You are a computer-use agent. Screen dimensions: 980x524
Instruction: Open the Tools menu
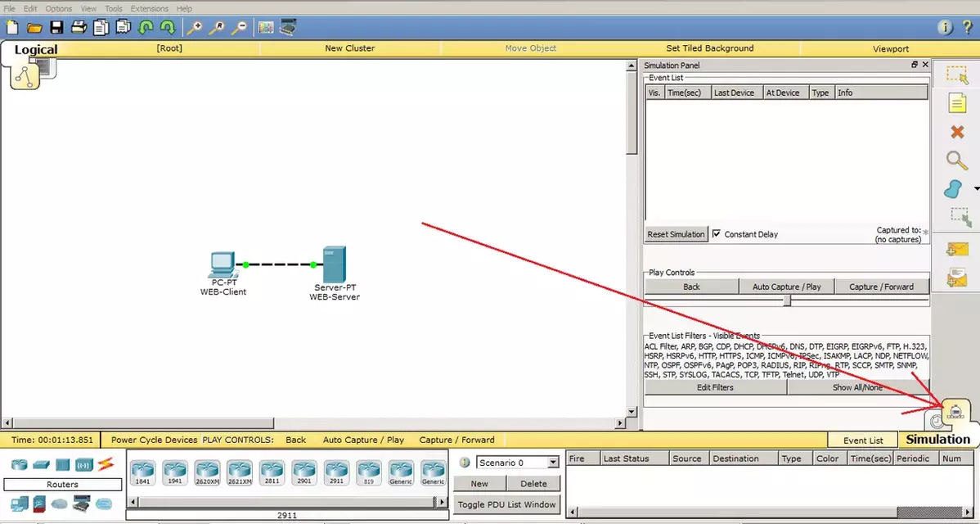point(114,9)
